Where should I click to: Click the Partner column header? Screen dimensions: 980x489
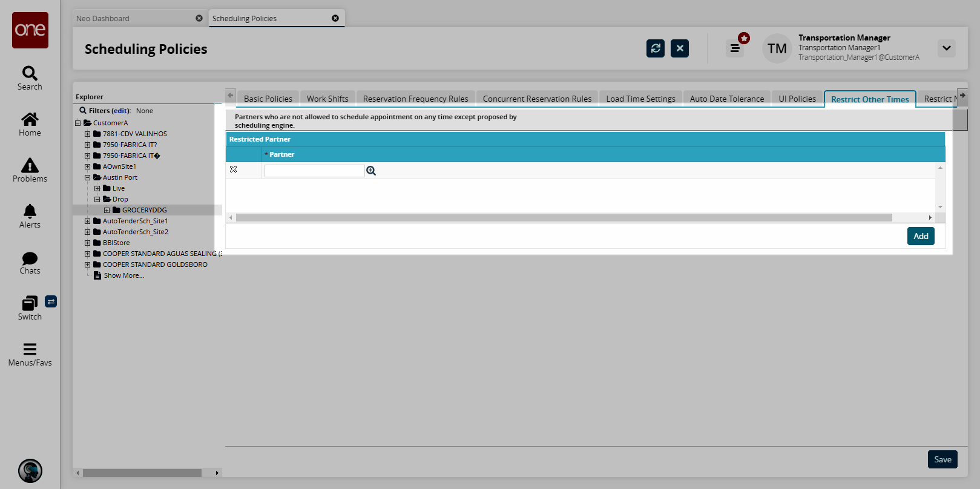pyautogui.click(x=603, y=154)
